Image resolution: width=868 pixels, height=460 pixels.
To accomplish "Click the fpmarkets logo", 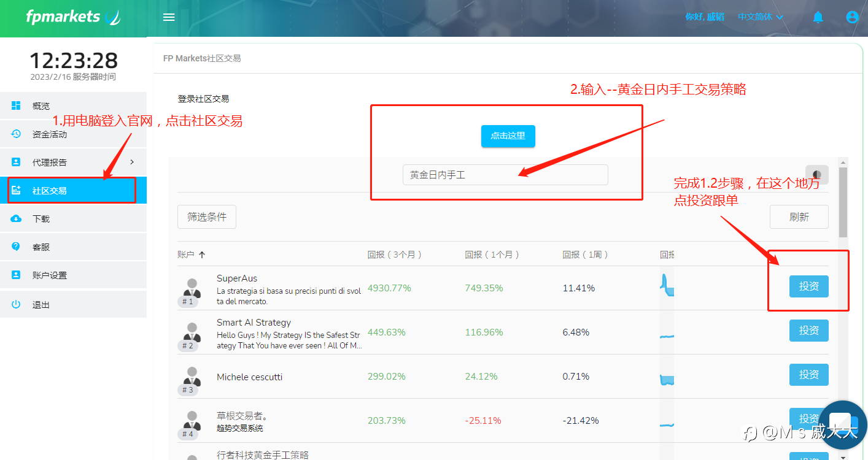I will (x=73, y=17).
